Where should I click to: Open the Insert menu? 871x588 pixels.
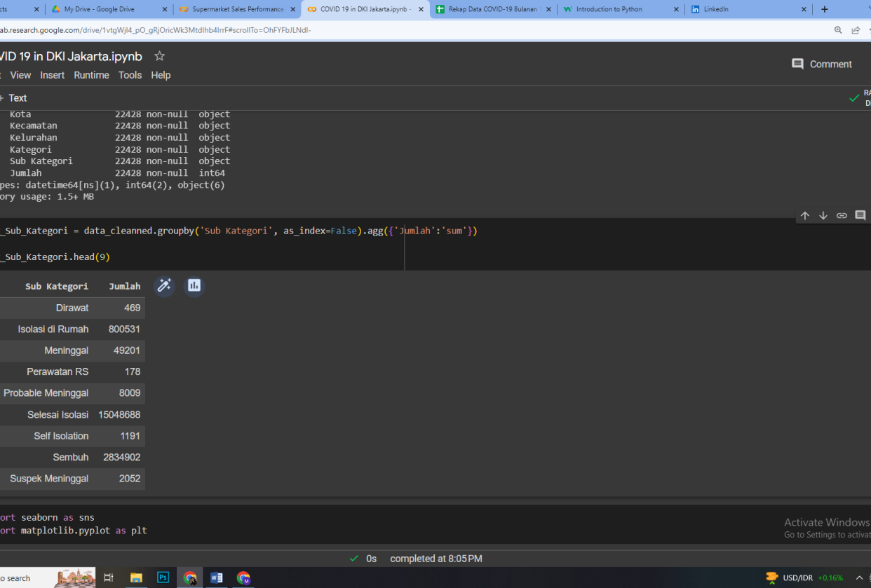click(53, 75)
